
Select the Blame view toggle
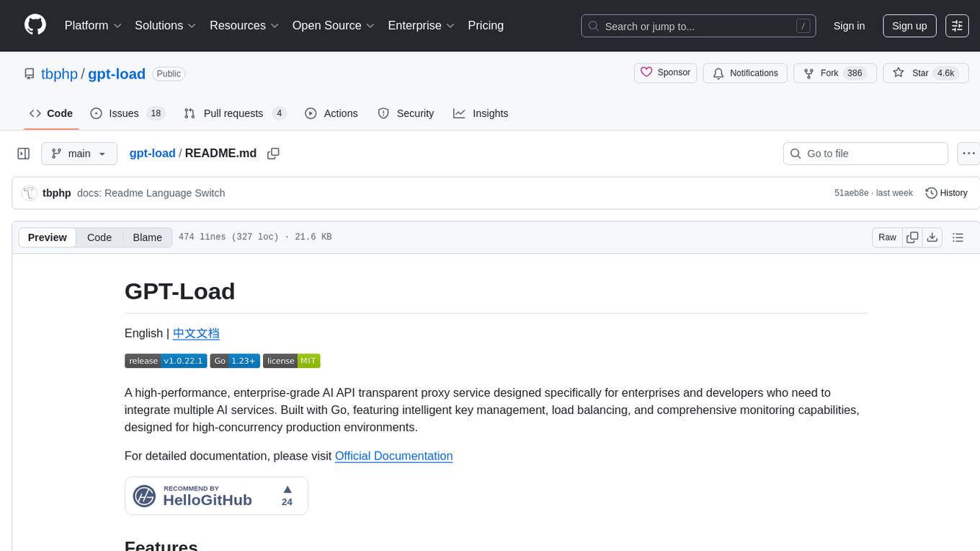pos(147,237)
